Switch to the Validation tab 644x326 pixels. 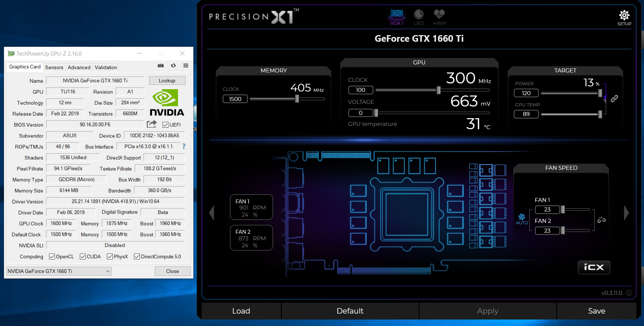(106, 67)
